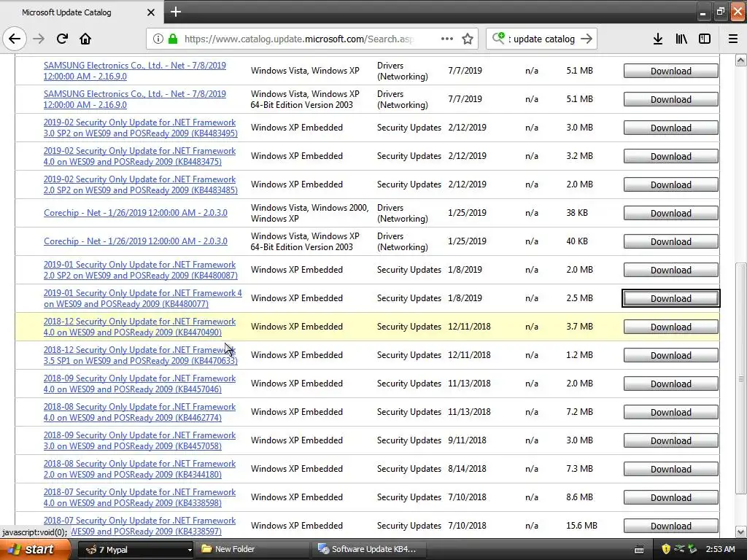
Task: Open first SAMSUNG Electronics Net driver link
Action: tap(135, 71)
